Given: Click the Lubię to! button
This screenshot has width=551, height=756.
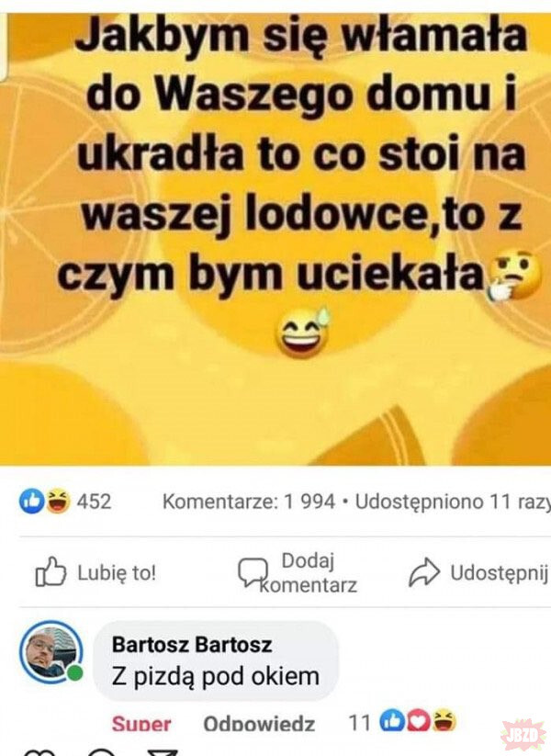Looking at the screenshot, I should coord(96,572).
